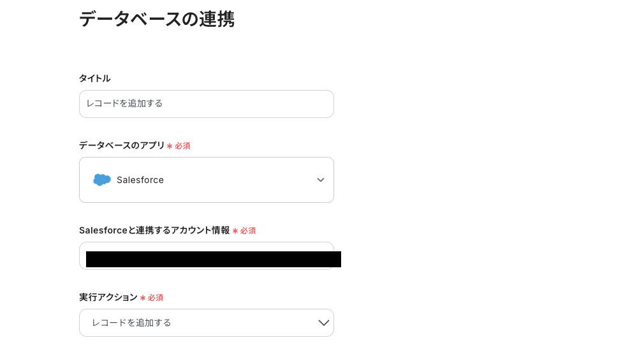
Task: Click the Salesforce cloud logo icon
Action: tap(102, 180)
